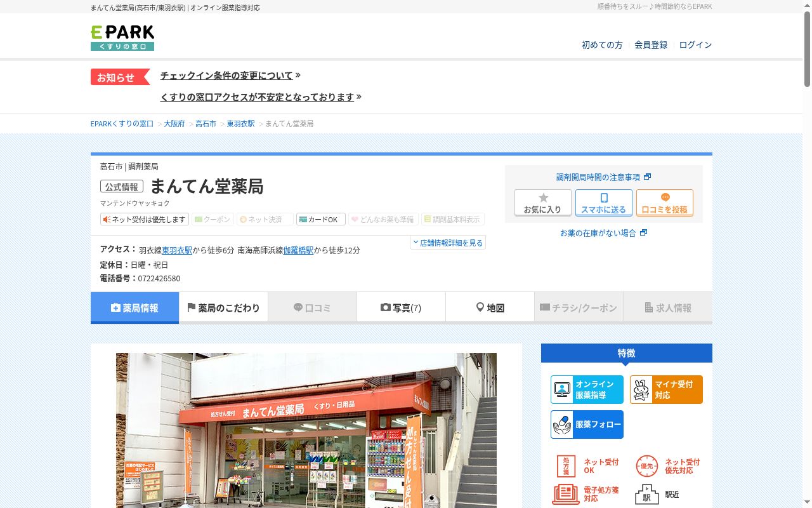This screenshot has width=812, height=508.
Task: Click the ネット受付は優先します badge
Action: click(145, 219)
